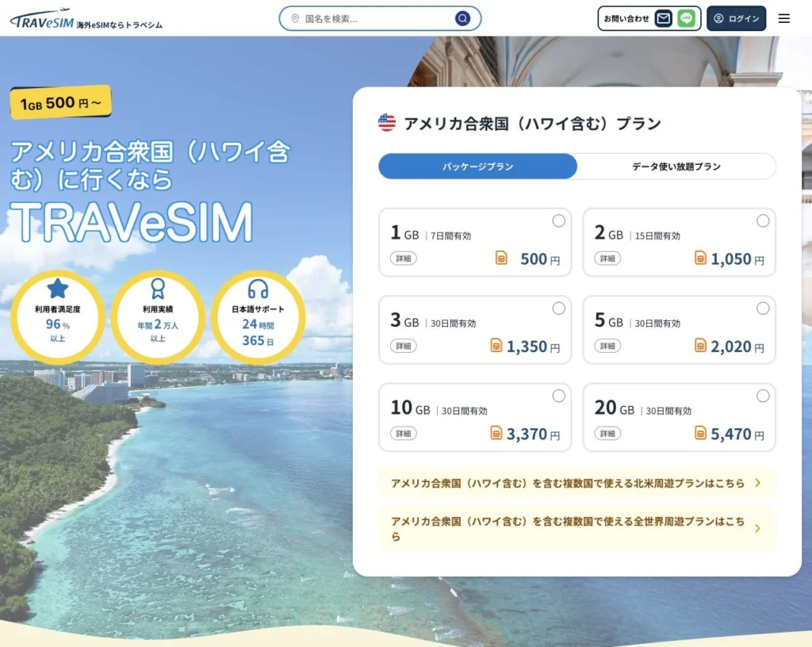Open 詳細 for the 3 GB plan
The width and height of the screenshot is (812, 647).
[404, 346]
